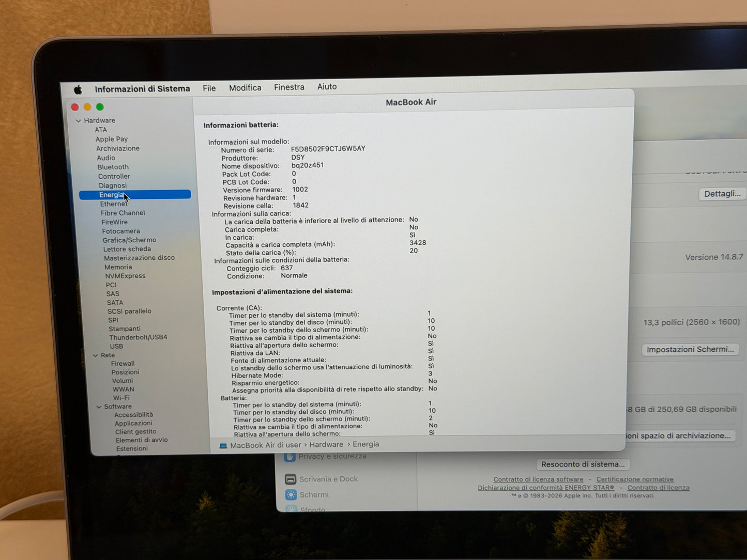Open the Finestra menu
747x560 pixels.
click(x=289, y=87)
